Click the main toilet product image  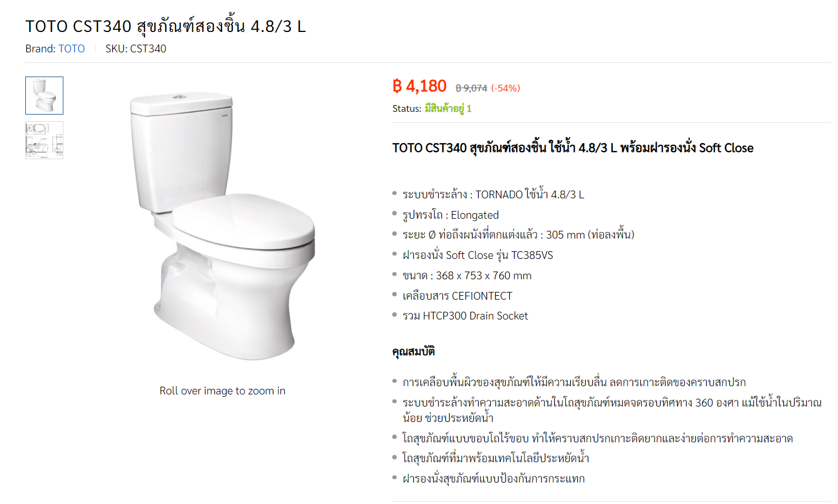click(223, 226)
